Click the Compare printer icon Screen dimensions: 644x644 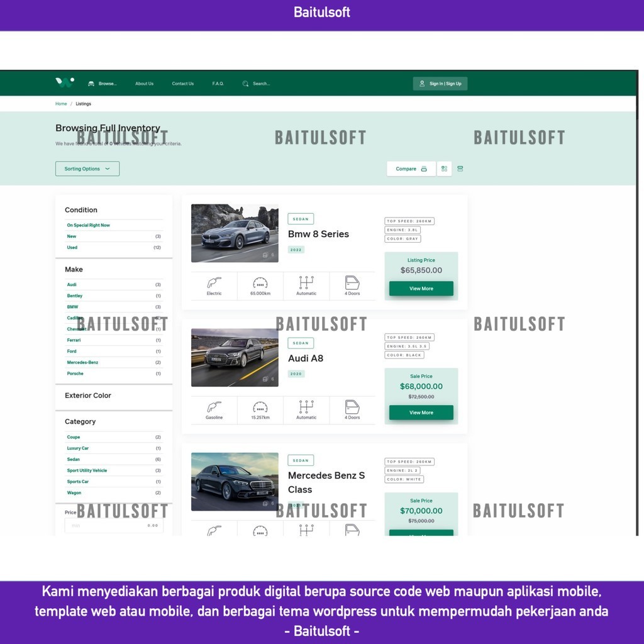(424, 169)
